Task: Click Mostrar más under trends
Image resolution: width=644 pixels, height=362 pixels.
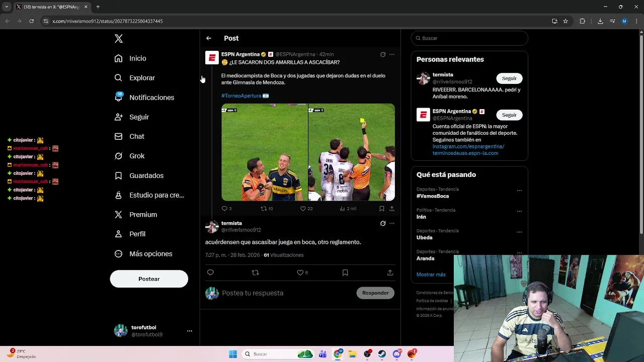Action: pos(431,275)
